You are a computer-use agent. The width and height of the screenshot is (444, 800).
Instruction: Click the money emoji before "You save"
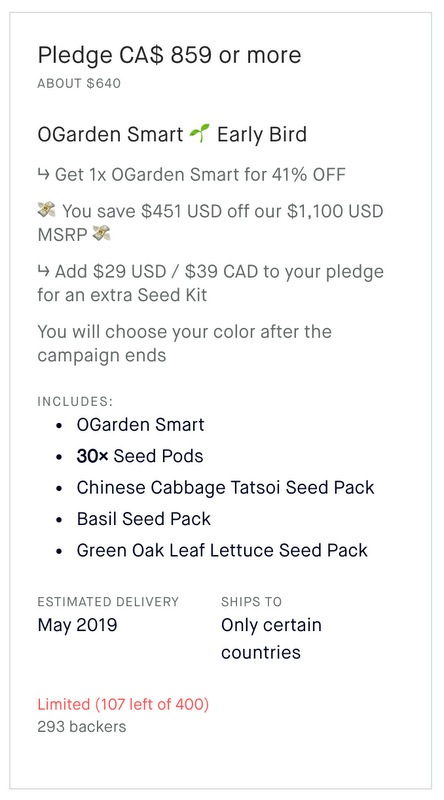click(46, 210)
